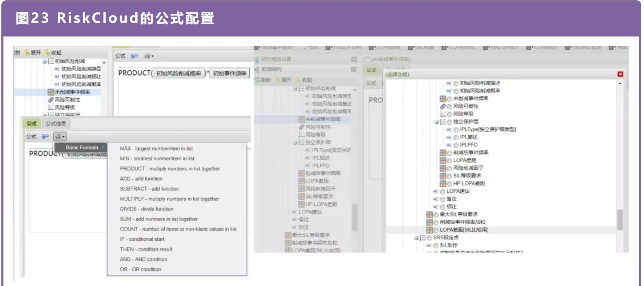Click field icon of 备注 in dialog tree
644x286 pixels.
(436, 199)
